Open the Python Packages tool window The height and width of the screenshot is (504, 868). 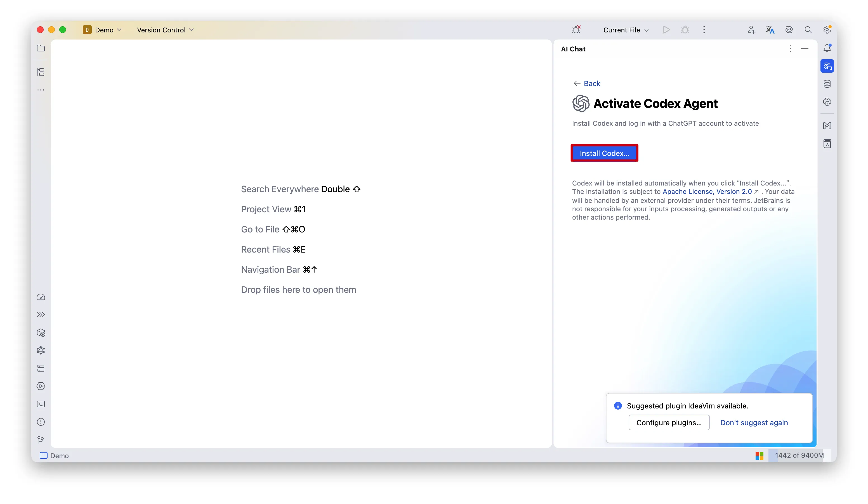click(41, 333)
